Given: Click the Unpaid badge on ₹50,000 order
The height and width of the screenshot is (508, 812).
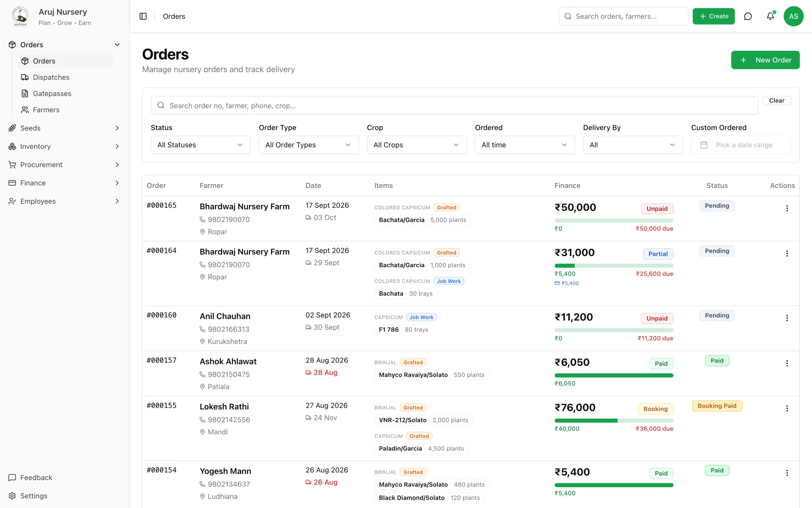Looking at the screenshot, I should pos(657,209).
